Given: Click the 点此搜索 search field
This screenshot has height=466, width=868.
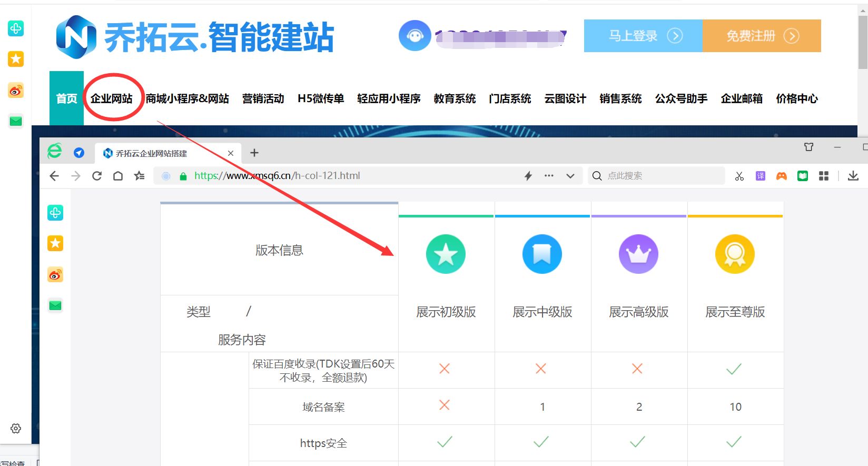Looking at the screenshot, I should pos(656,176).
